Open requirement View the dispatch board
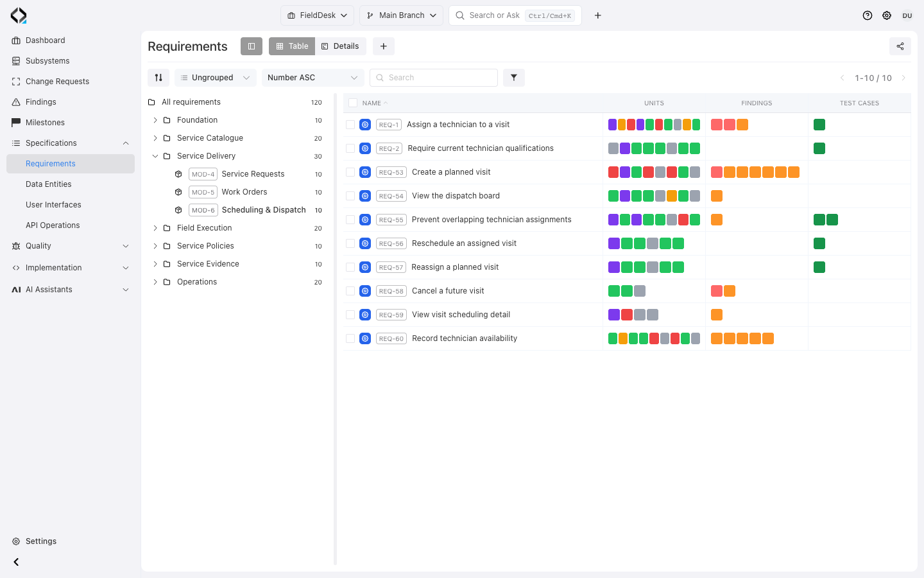Viewport: 924px width, 578px height. pyautogui.click(x=456, y=196)
